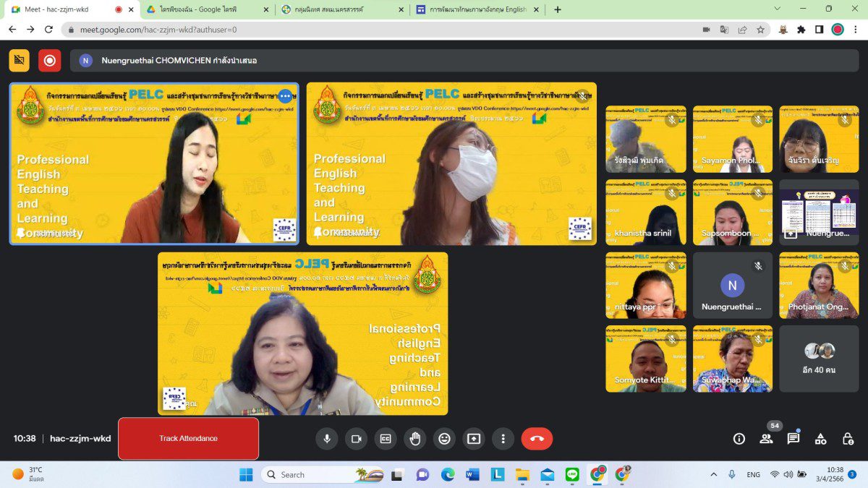Click the yellow stop-presenting icon at top left
Viewport: 868px width, 488px height.
20,61
